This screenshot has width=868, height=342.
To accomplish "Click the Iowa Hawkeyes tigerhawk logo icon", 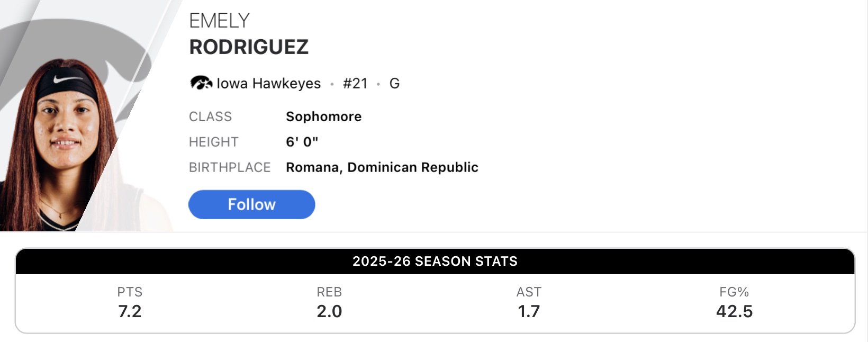I will [x=201, y=83].
